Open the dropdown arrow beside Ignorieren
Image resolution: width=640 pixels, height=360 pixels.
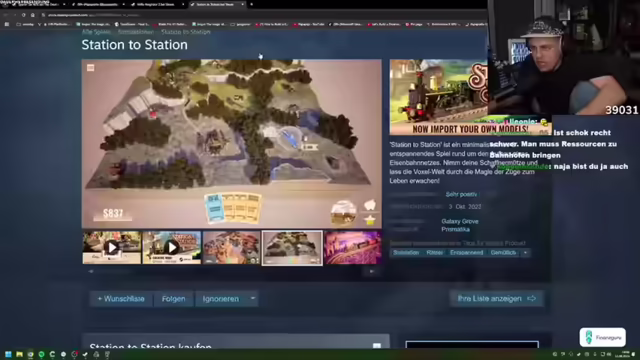253,299
